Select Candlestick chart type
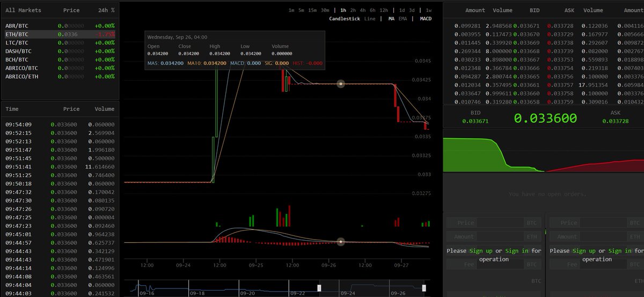Viewport: 644px width, 297px height. [345, 19]
